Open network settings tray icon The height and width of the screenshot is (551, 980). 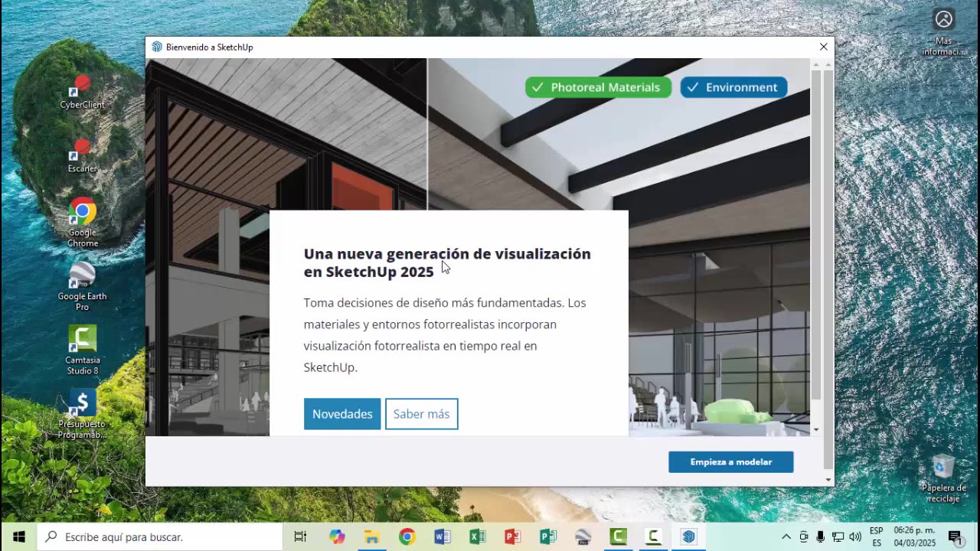click(838, 537)
